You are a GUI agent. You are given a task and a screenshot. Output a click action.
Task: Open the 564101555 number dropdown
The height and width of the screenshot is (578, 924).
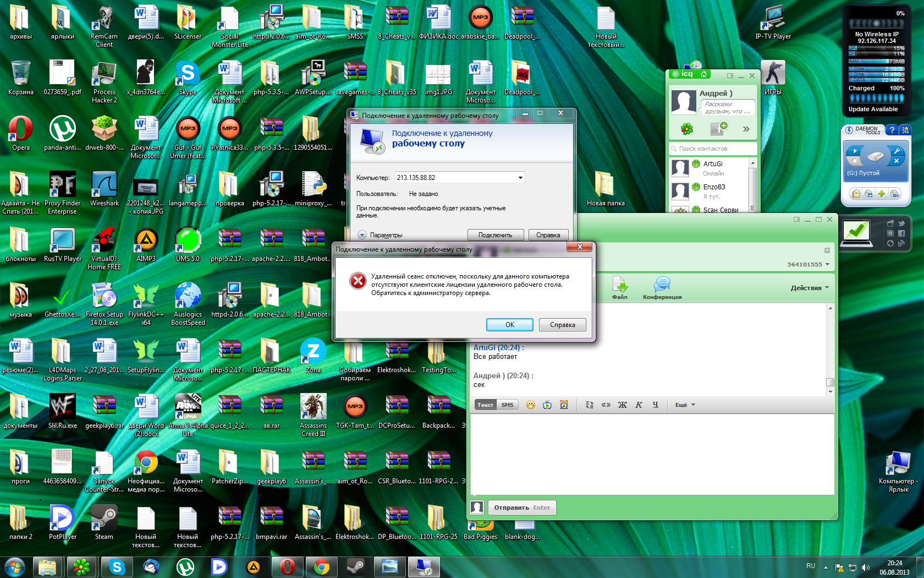pos(808,264)
